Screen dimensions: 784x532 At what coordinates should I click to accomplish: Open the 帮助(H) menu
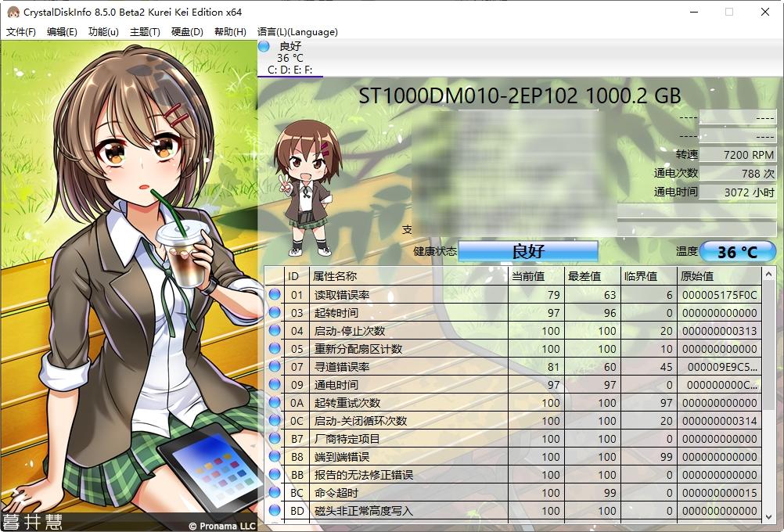coord(230,32)
